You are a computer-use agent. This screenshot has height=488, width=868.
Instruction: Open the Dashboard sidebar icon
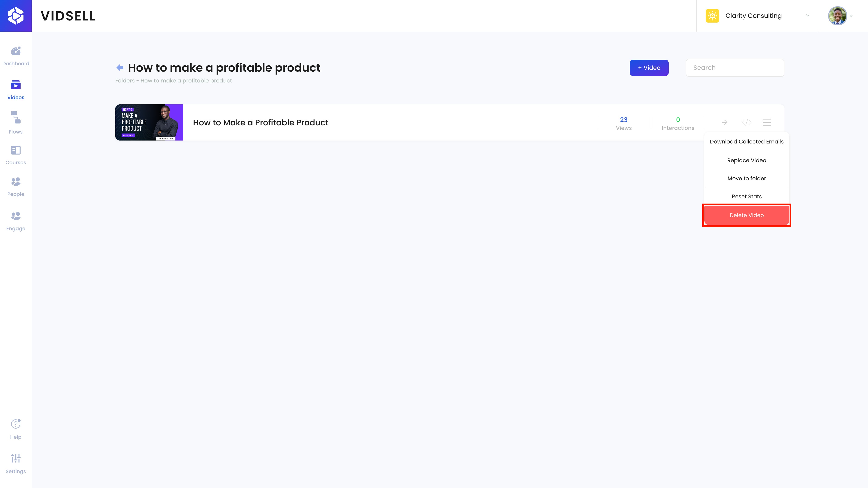(x=16, y=51)
